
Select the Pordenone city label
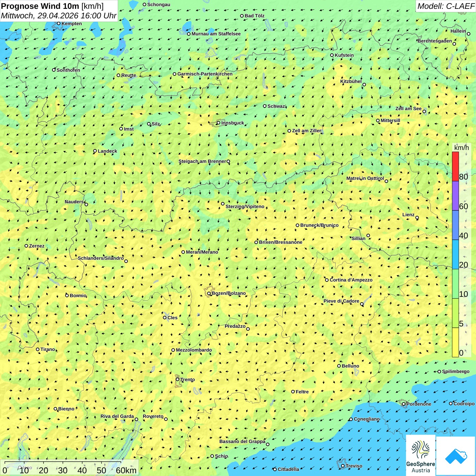[419, 404]
